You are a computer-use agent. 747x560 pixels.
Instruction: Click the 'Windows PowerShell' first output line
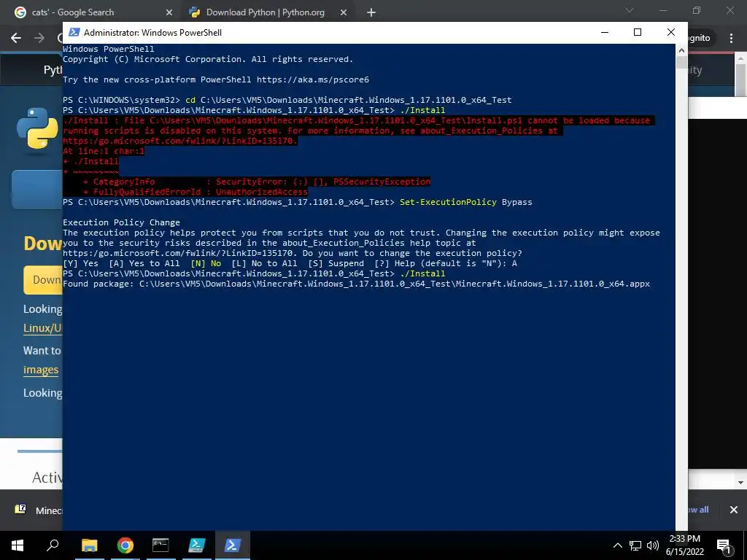[x=109, y=49]
